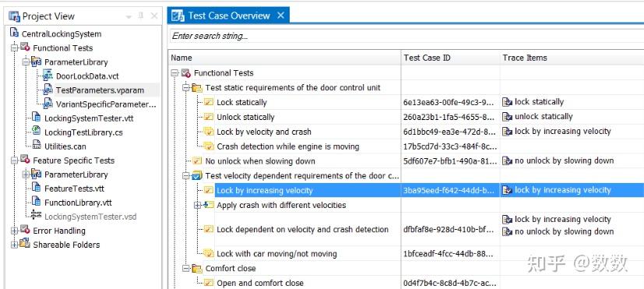Click the Comfort close folder icon
644x289 pixels.
197,269
